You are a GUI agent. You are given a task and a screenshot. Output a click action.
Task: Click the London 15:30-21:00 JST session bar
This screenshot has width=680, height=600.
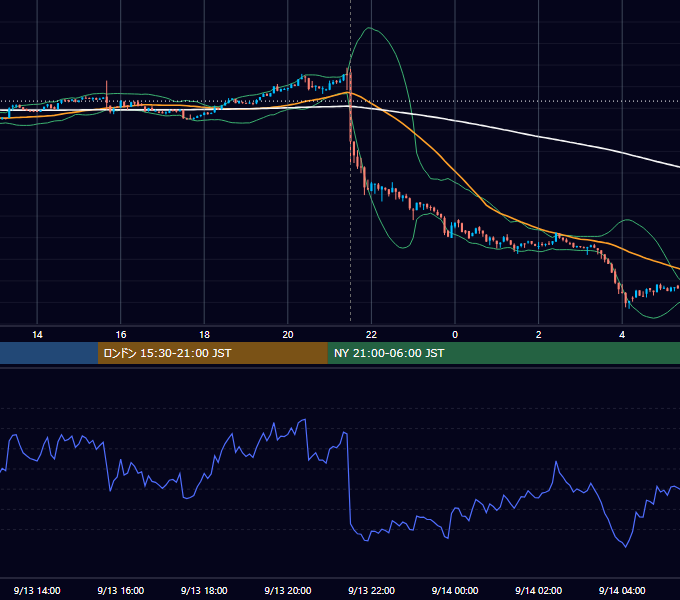pyautogui.click(x=212, y=353)
